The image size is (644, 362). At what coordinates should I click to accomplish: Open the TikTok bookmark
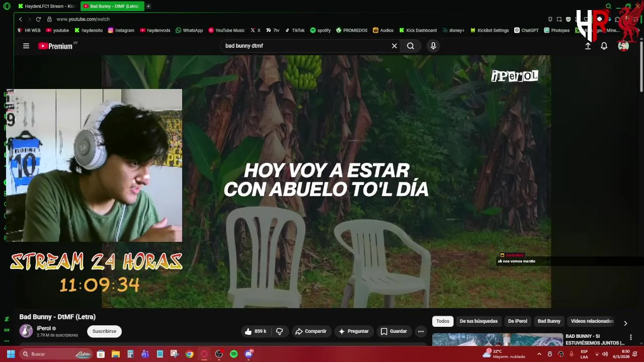coord(295,30)
